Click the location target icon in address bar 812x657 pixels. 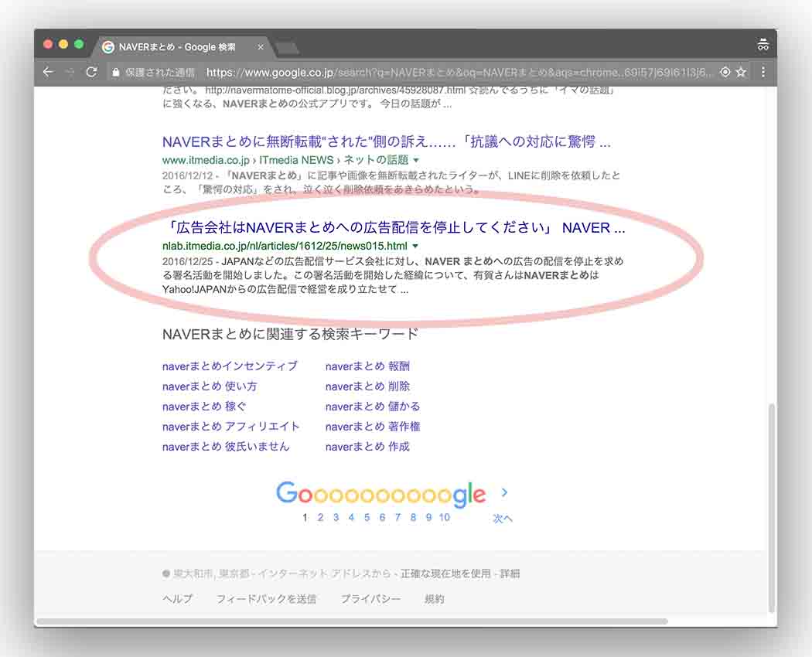click(725, 72)
